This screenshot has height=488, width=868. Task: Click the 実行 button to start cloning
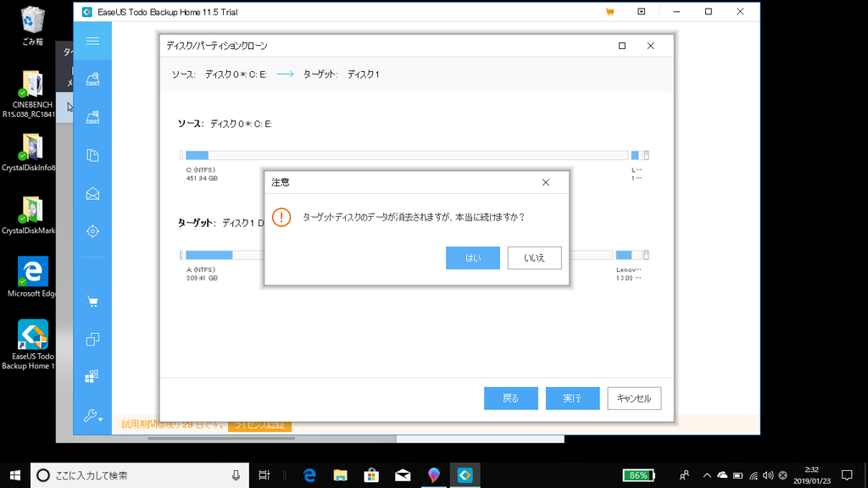click(x=572, y=398)
